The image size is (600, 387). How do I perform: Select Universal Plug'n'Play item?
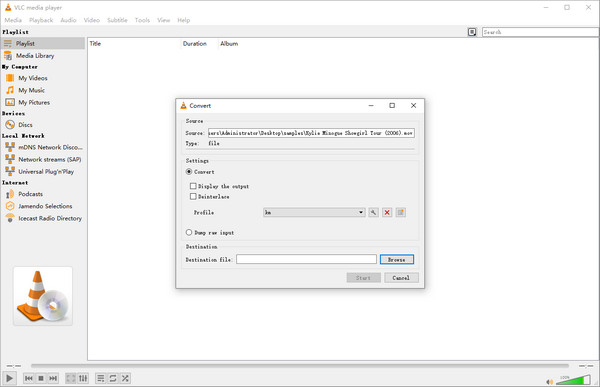click(43, 171)
